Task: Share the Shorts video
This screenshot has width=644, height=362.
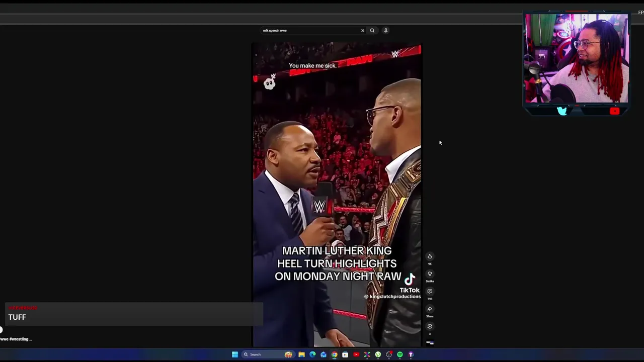Action: [x=430, y=309]
